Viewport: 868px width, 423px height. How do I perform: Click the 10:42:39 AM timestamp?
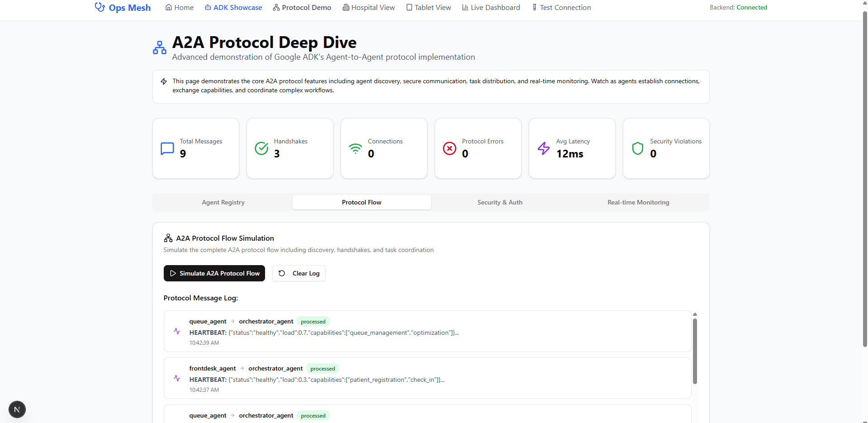point(204,343)
